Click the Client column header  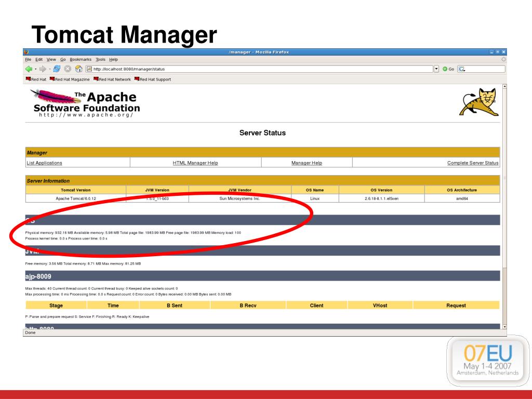click(316, 305)
